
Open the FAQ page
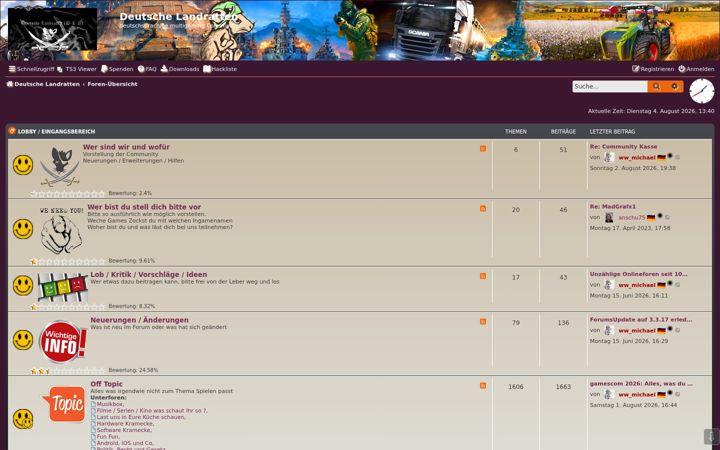[x=147, y=69]
